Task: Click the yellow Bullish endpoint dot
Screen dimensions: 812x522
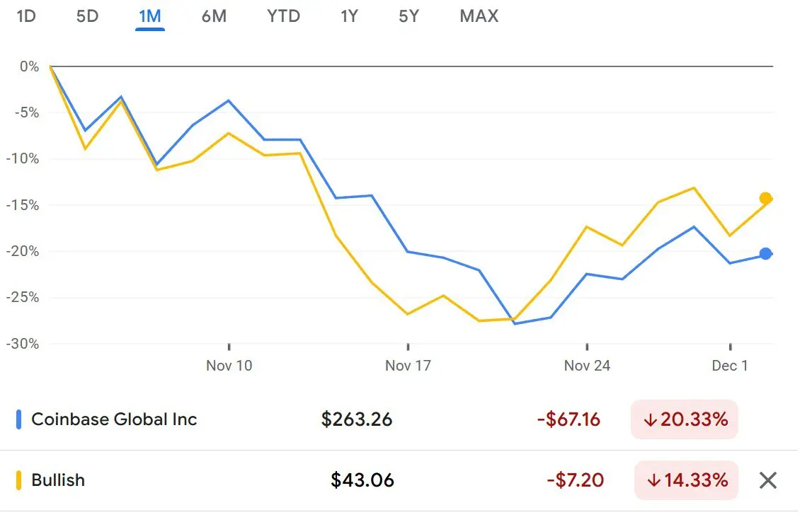Action: (765, 198)
